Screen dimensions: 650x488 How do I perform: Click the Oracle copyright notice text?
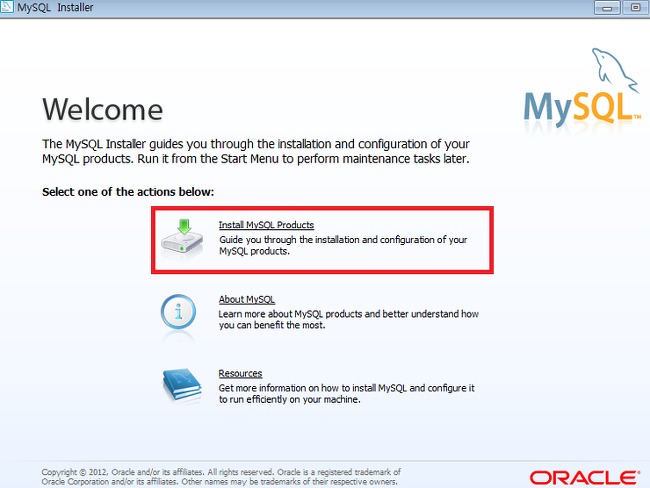[221, 477]
